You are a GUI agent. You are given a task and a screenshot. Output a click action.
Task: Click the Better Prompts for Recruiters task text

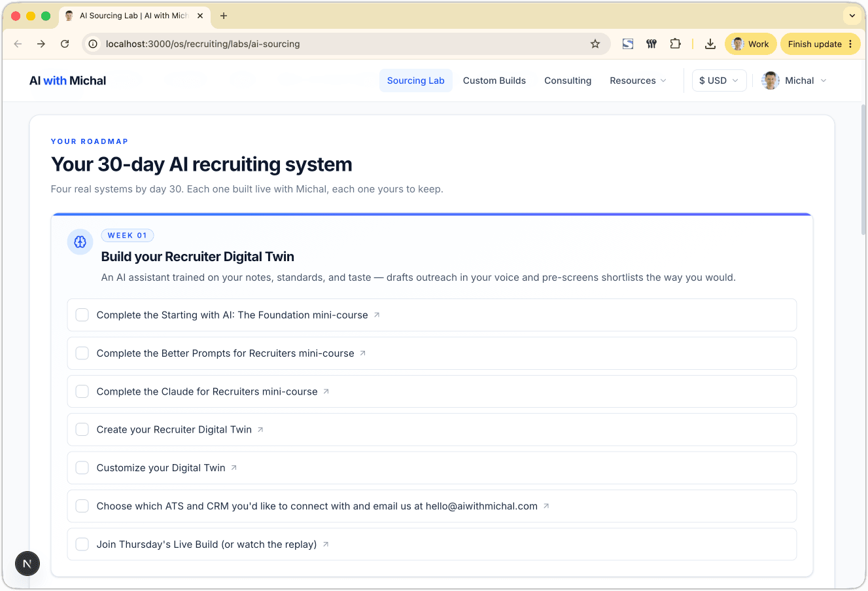coord(225,353)
